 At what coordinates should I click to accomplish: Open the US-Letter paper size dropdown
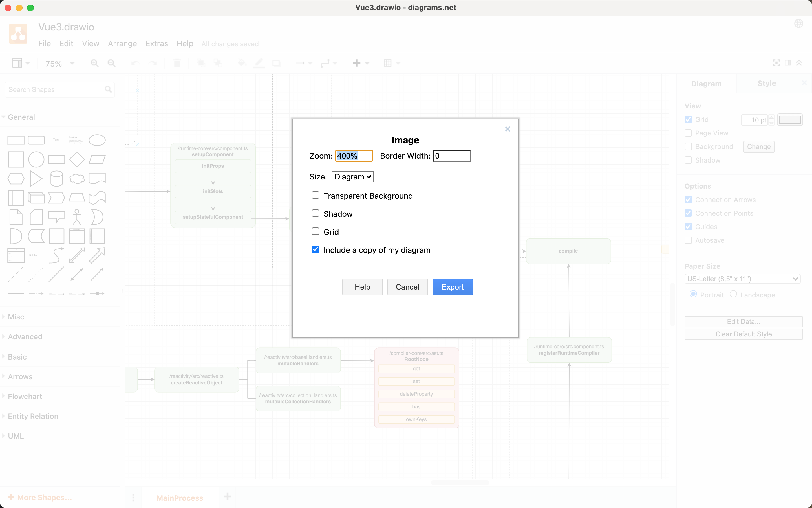[x=743, y=279]
